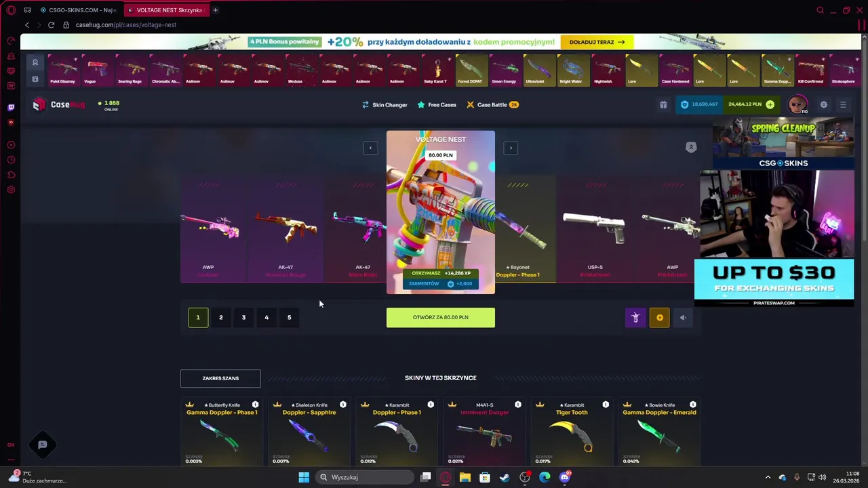The width and height of the screenshot is (868, 488).
Task: Click OTWÓRZ ZA 80.00 PLN button
Action: click(x=441, y=317)
